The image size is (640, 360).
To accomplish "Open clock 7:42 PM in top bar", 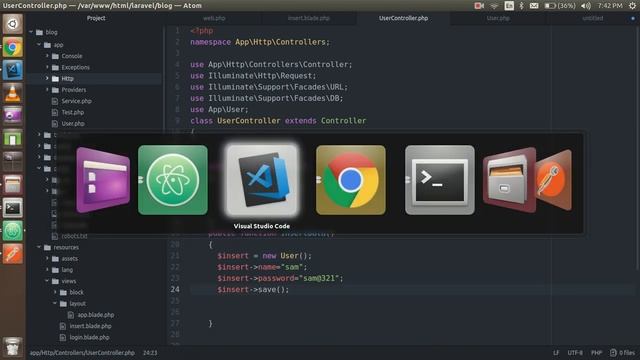I will pyautogui.click(x=610, y=6).
